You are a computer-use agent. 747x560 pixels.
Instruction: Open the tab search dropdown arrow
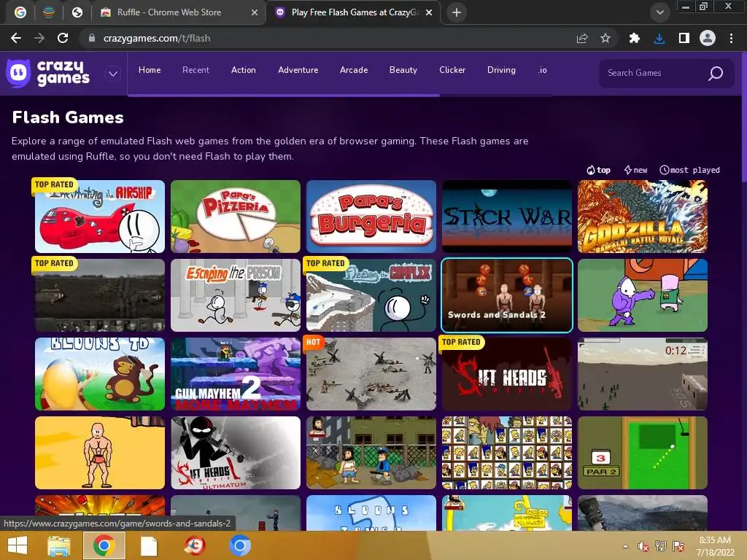[659, 12]
